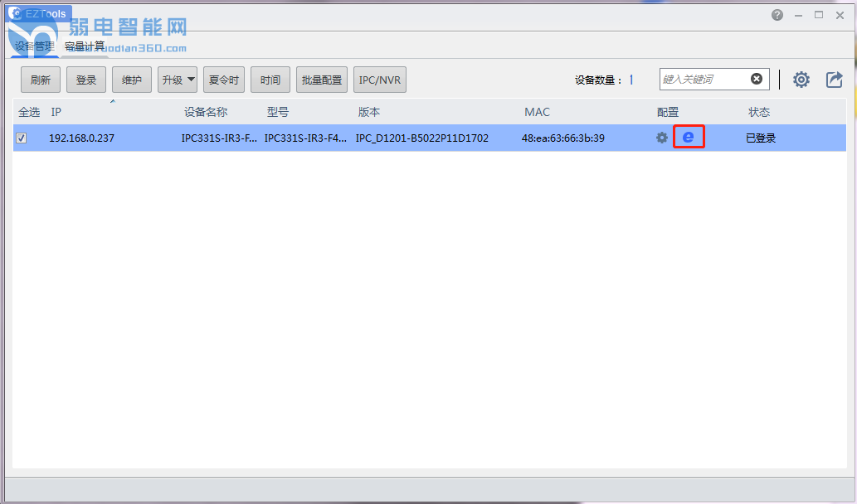Uncheck the checkbox for device 192.168.0.237
This screenshot has height=504, width=857.
coord(22,138)
